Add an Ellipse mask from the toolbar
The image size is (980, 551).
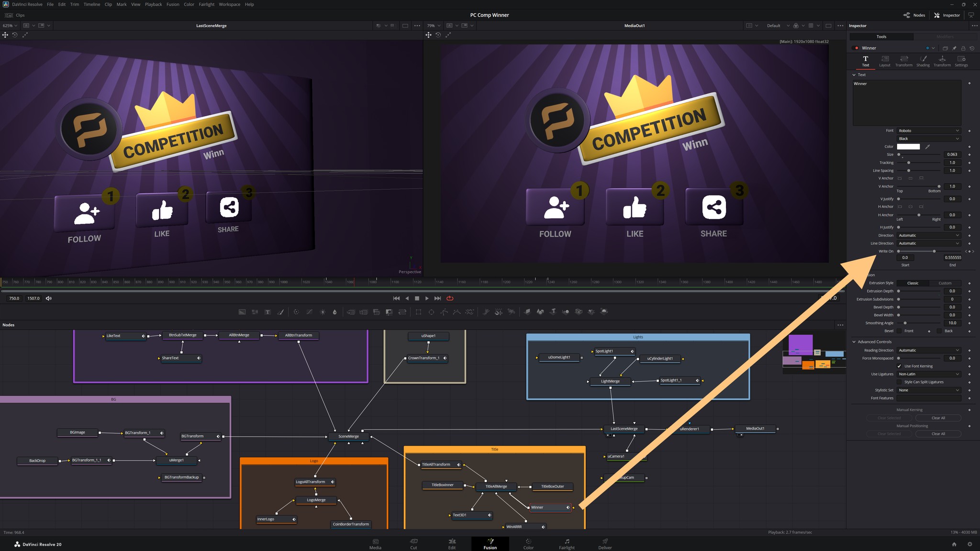pyautogui.click(x=431, y=312)
